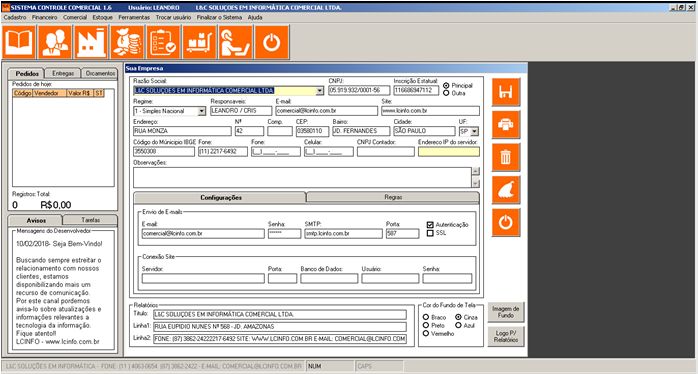Close form with side power icon
This screenshot has width=698, height=374.
506,222
